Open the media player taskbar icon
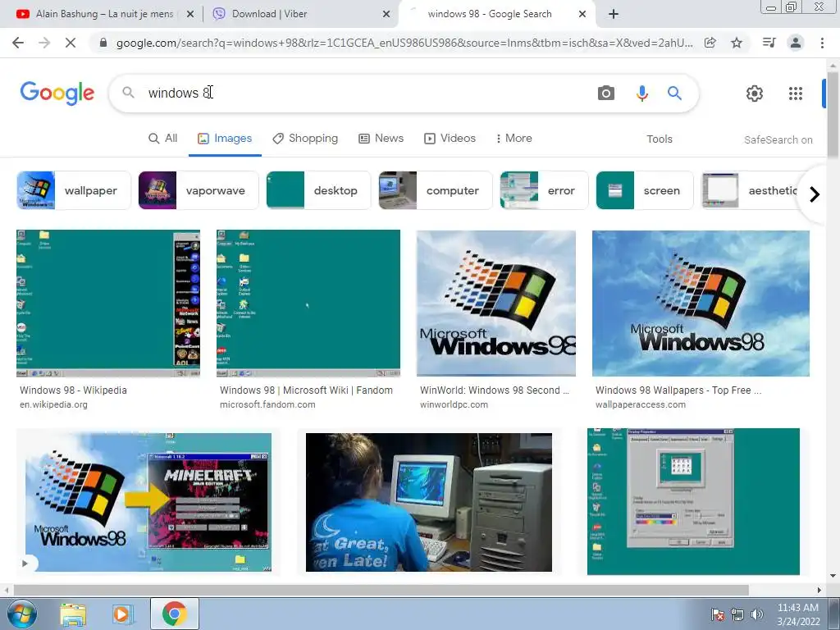The height and width of the screenshot is (630, 840). 121,614
